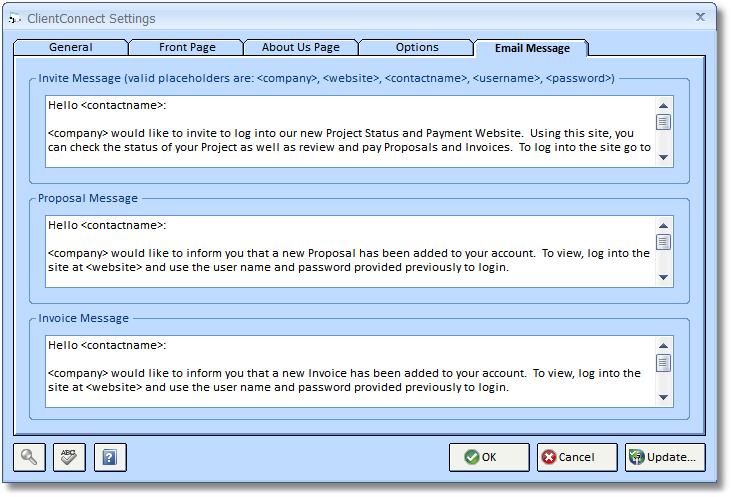
Task: Click Invoice Message scrollbar up arrow
Action: [663, 345]
